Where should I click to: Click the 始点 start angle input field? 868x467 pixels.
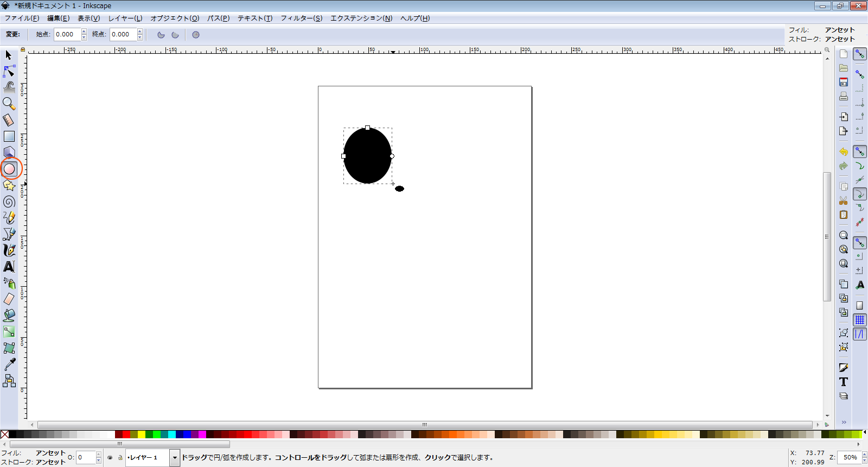point(67,34)
